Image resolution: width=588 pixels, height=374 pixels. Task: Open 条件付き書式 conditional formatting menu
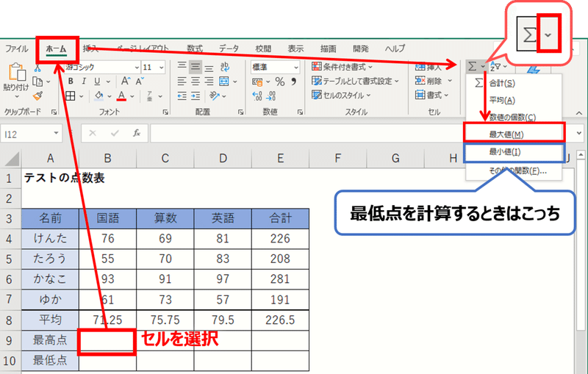tap(342, 67)
